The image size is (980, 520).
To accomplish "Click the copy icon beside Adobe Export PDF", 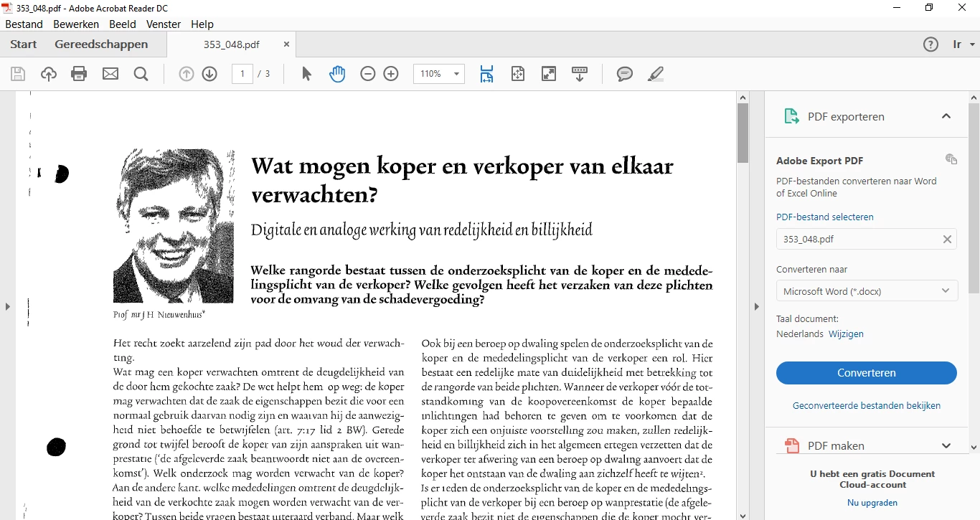I will (x=951, y=159).
